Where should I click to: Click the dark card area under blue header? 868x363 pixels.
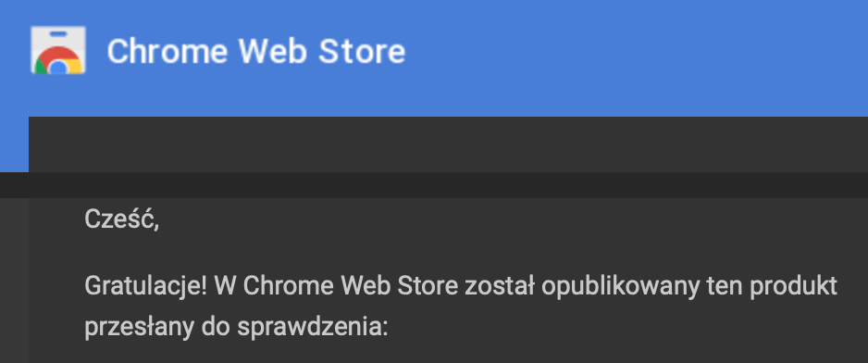449,144
